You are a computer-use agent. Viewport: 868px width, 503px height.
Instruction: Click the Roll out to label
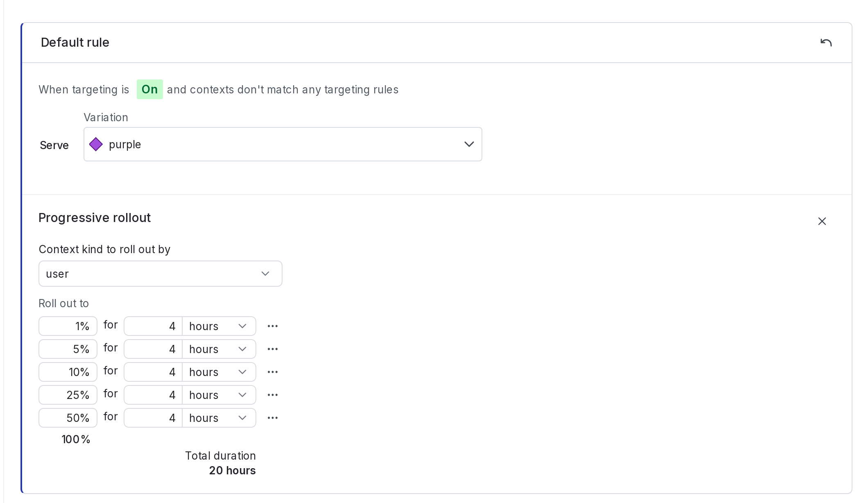tap(63, 304)
